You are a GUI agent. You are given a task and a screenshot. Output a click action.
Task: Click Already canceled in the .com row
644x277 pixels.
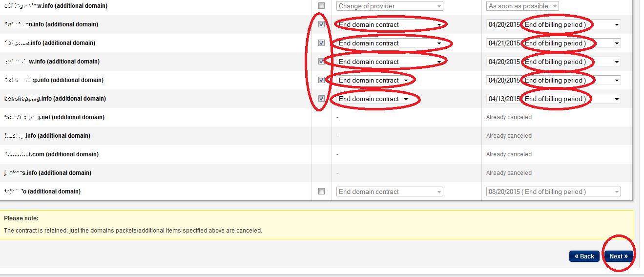[509, 154]
